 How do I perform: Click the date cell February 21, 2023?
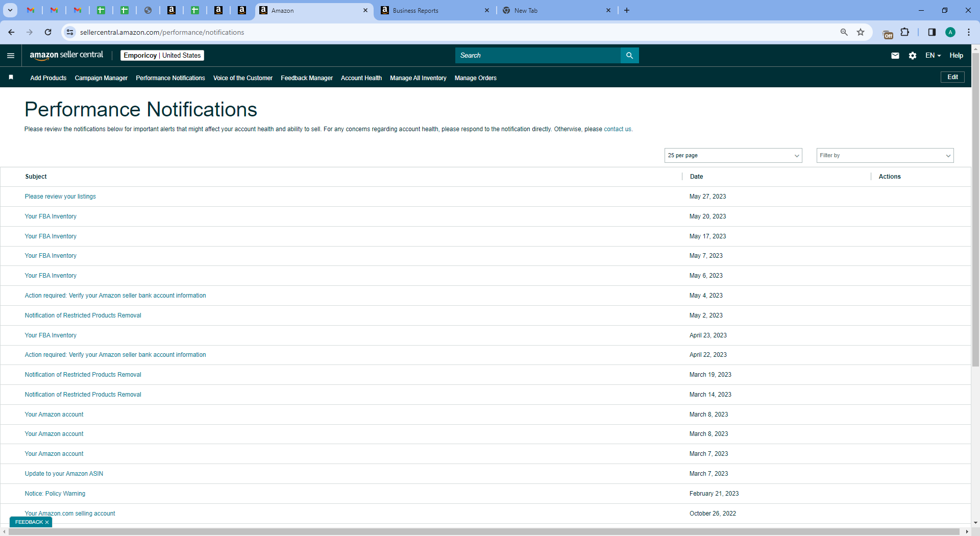[x=714, y=494]
